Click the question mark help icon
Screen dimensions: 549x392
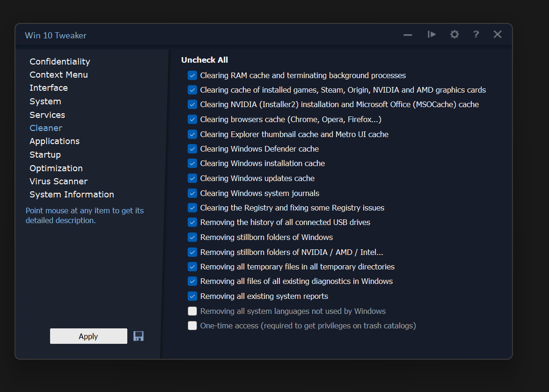click(476, 35)
